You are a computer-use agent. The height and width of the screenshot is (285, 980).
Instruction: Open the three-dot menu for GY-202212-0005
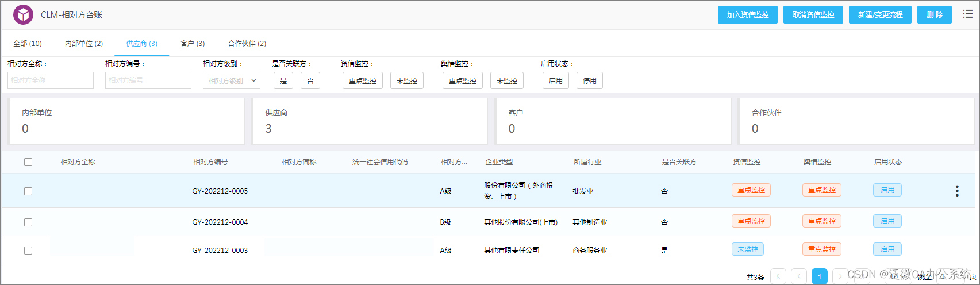point(957,191)
